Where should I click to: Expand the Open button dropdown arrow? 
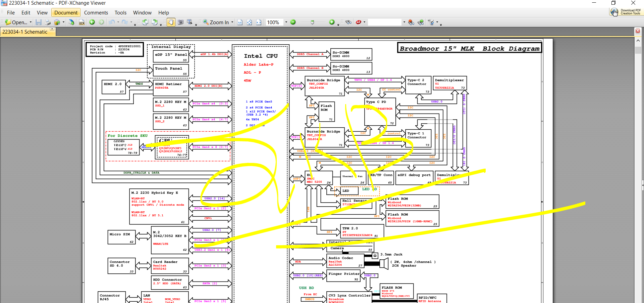[31, 22]
